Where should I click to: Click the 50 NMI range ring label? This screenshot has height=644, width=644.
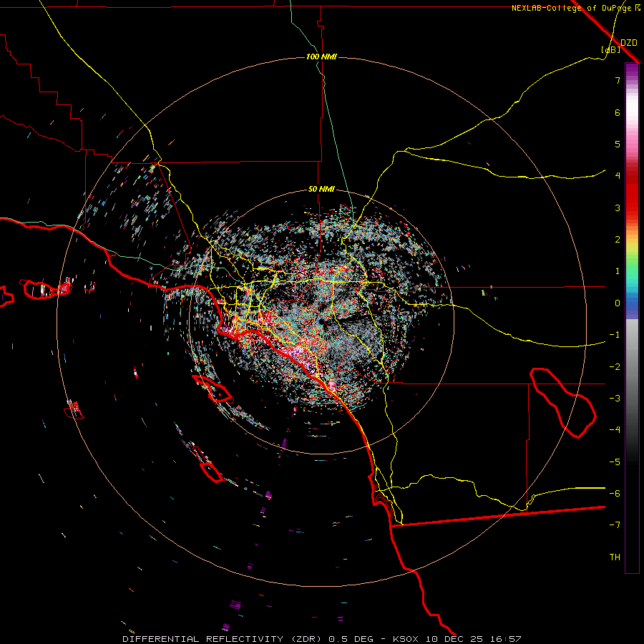(321, 190)
